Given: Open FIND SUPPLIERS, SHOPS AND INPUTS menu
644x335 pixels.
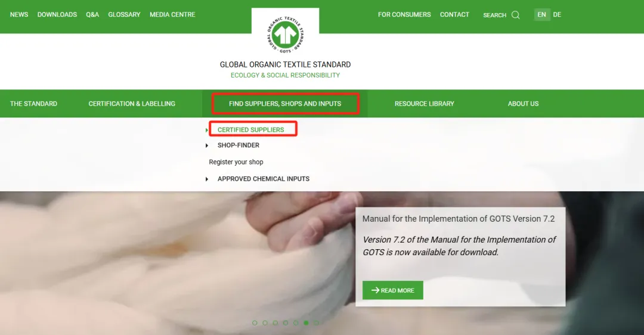Looking at the screenshot, I should point(285,104).
